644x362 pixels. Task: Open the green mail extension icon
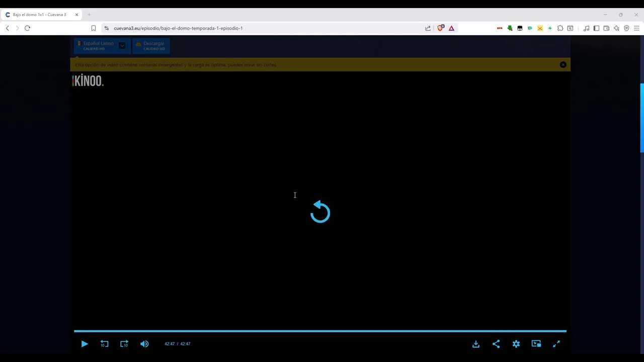(x=530, y=28)
